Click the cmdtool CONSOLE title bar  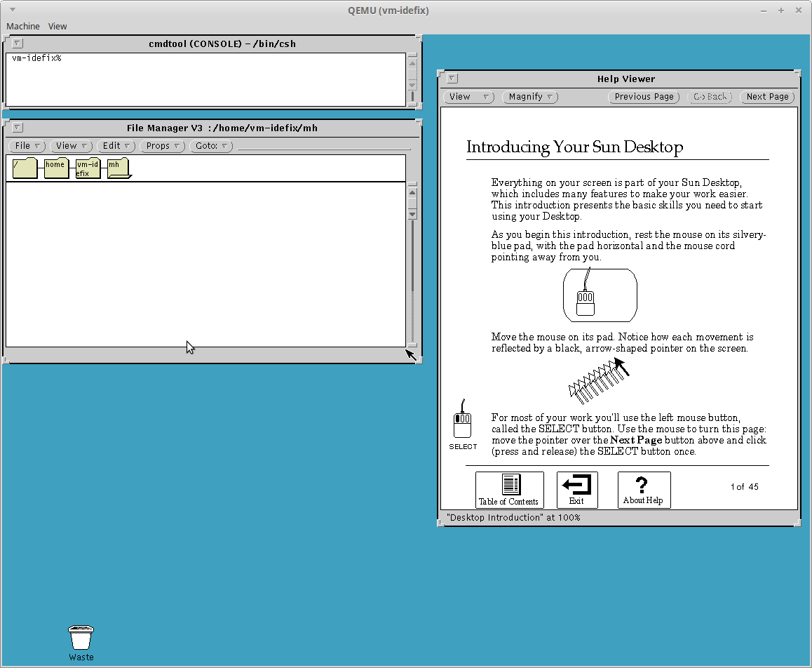222,44
